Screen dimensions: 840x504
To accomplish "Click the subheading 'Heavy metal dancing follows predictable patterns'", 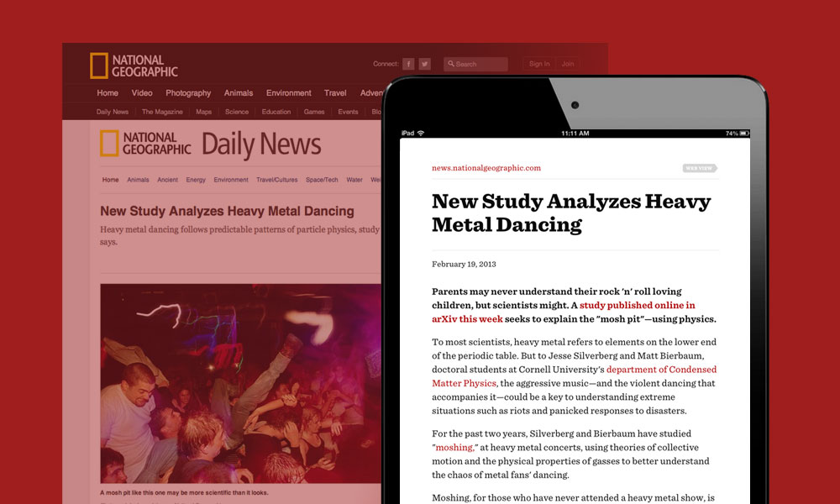I will [x=240, y=236].
